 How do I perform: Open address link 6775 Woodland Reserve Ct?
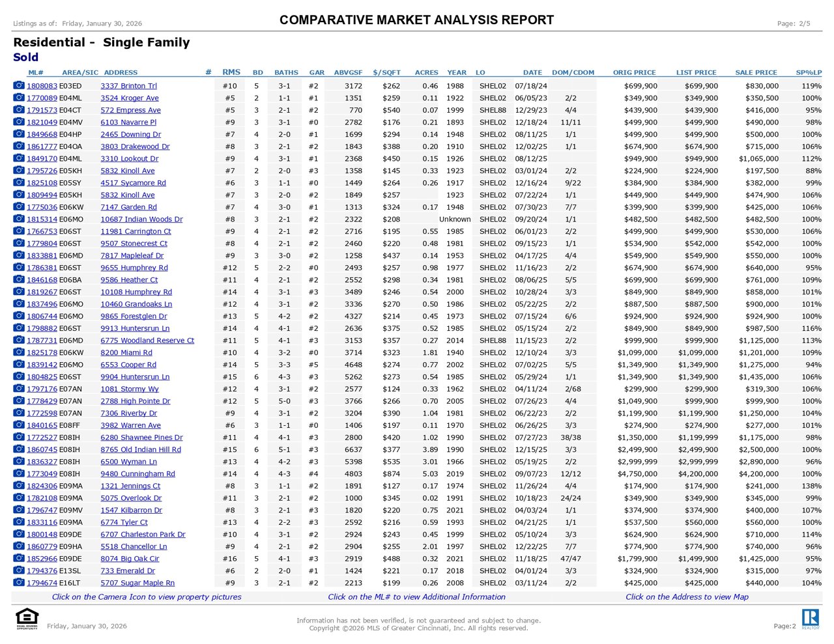point(147,341)
